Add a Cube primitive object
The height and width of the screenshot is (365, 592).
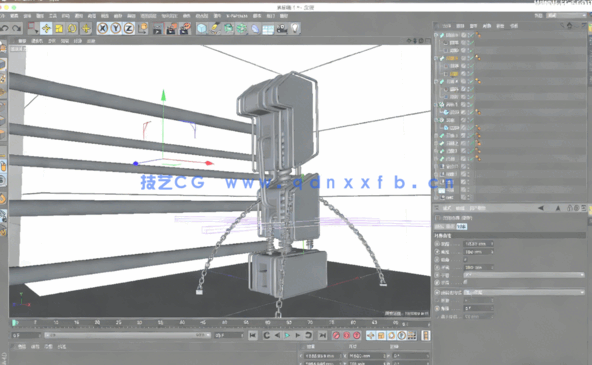pyautogui.click(x=202, y=29)
